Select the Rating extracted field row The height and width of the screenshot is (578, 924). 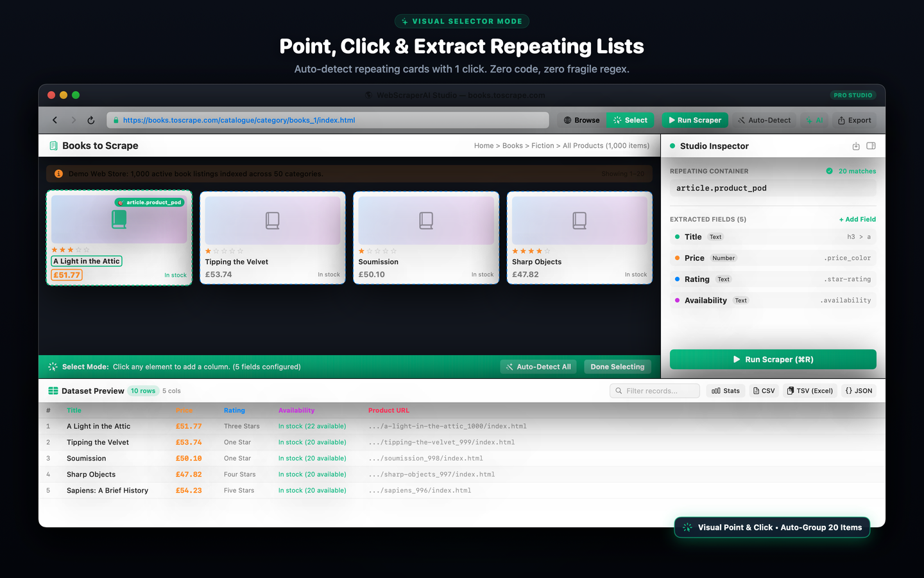773,279
